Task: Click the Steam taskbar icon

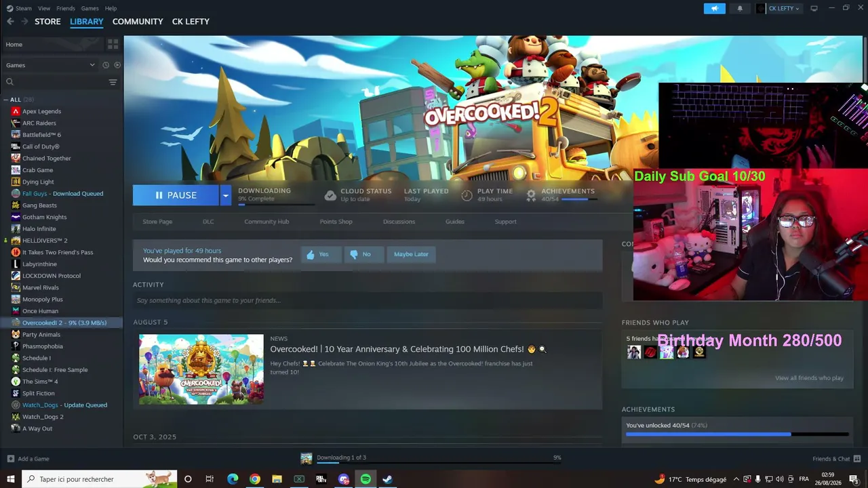Action: (x=387, y=479)
